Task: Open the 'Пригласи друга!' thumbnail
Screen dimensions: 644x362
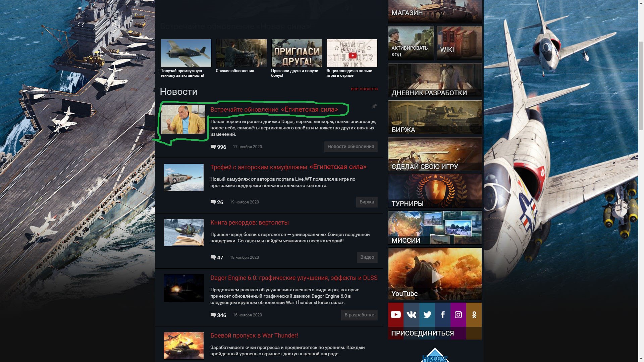Action: click(x=297, y=53)
